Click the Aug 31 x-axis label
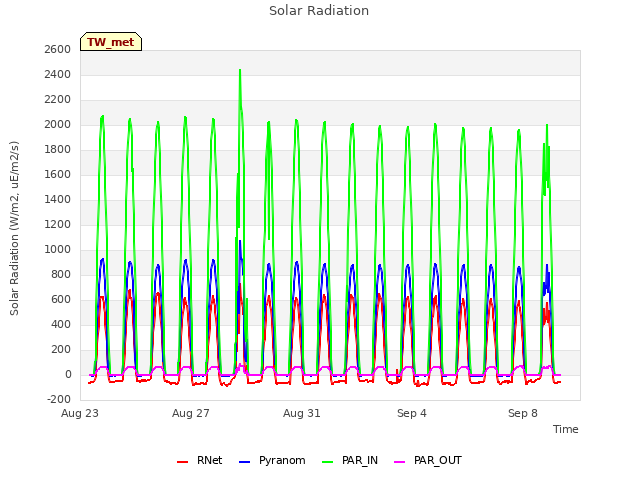This screenshot has width=640, height=480. pyautogui.click(x=302, y=413)
